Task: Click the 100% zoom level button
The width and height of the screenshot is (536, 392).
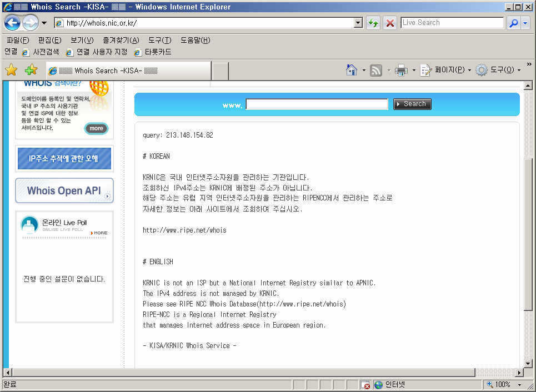Action: (x=499, y=385)
